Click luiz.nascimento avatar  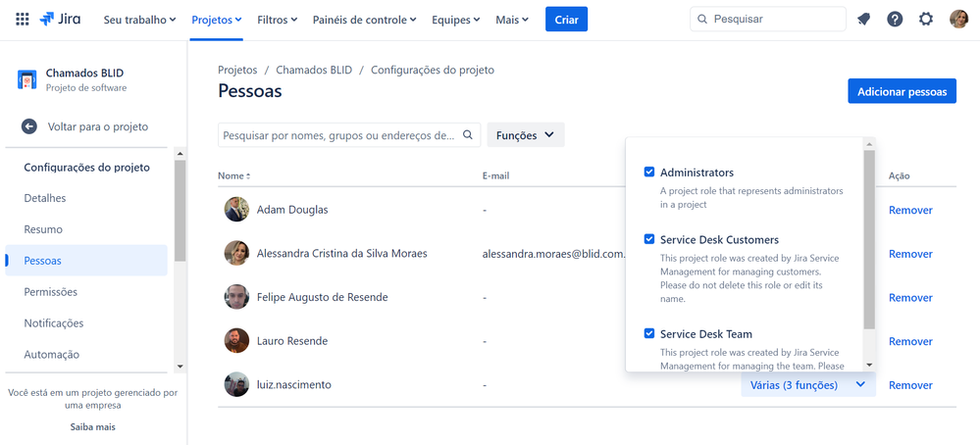click(x=236, y=384)
